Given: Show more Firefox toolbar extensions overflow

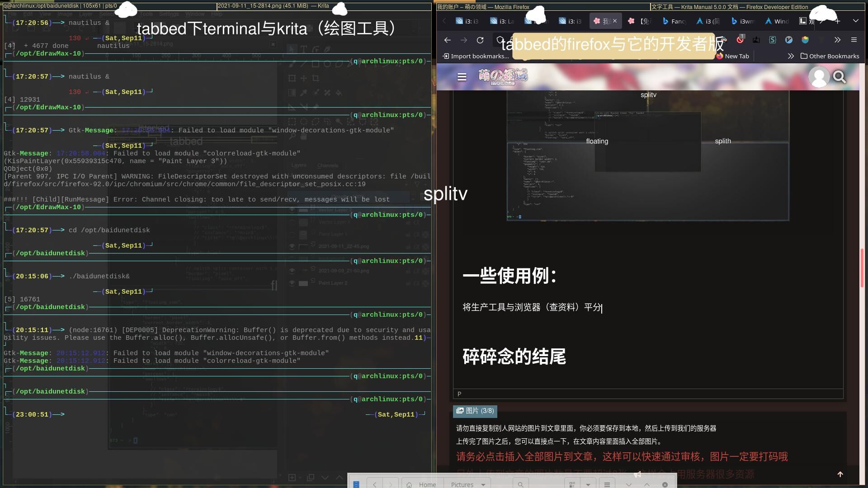Looking at the screenshot, I should (x=837, y=40).
